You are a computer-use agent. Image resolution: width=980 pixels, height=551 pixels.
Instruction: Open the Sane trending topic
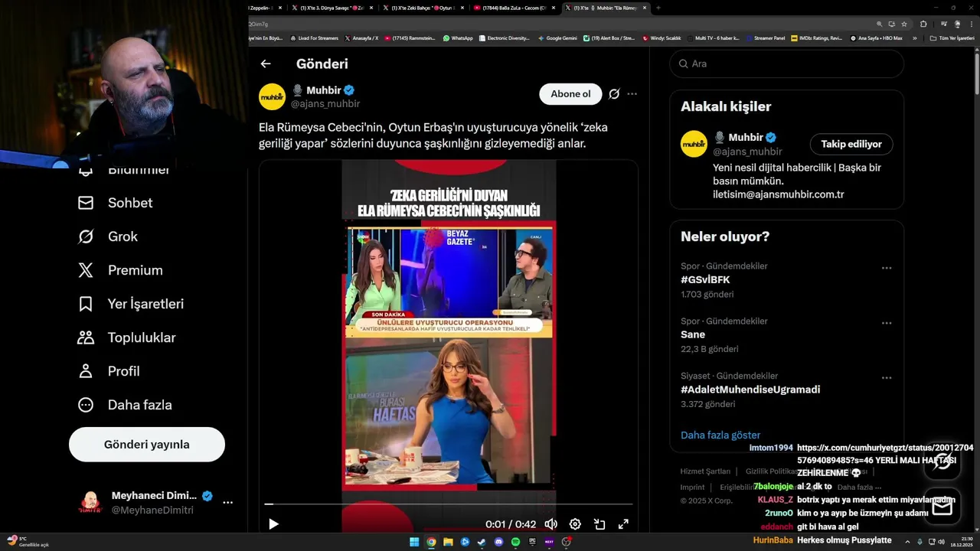pos(693,334)
